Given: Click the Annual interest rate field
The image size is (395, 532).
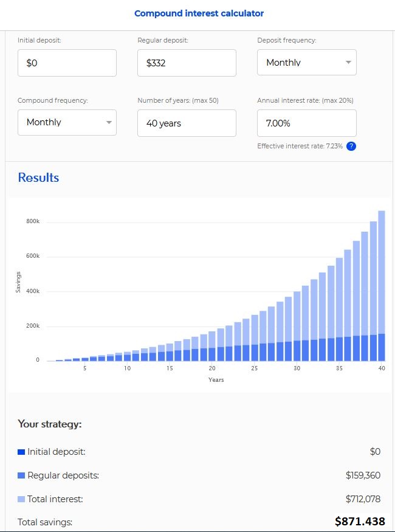Looking at the screenshot, I should (x=306, y=123).
